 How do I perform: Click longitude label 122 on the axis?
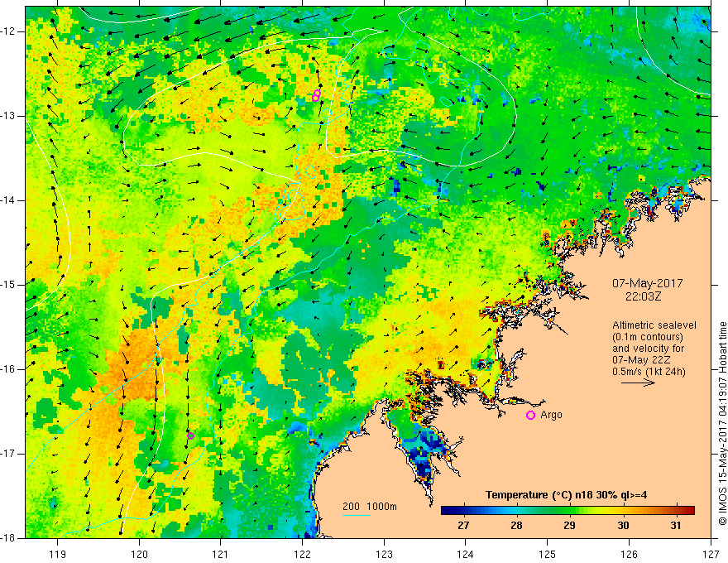coord(302,554)
